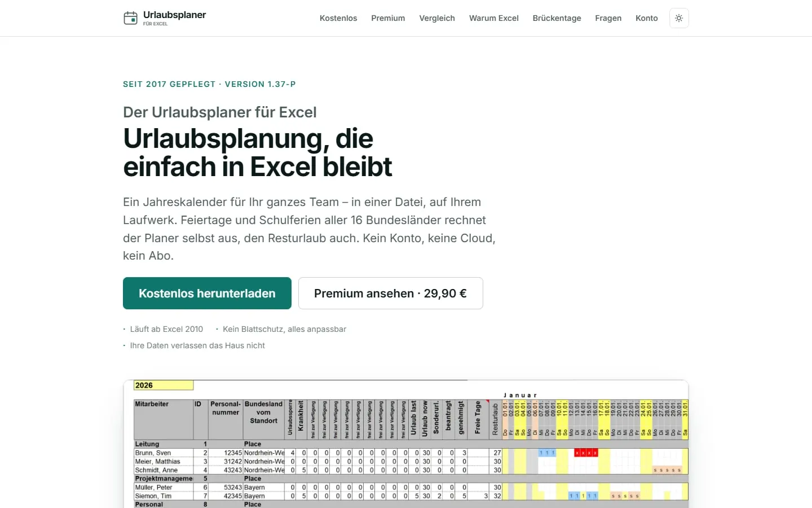Screen dimensions: 812x508
Task: Click the "Mitarbeiter" column header
Action: (x=163, y=419)
